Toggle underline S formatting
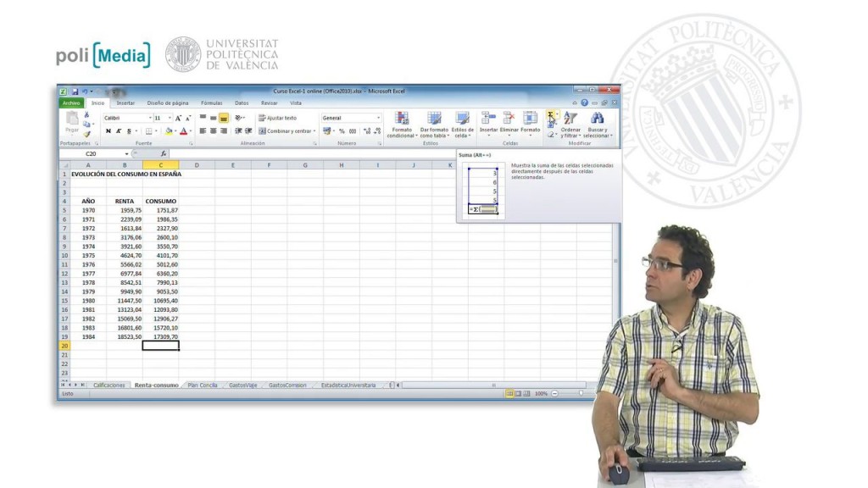Image resolution: width=868 pixels, height=488 pixels. tap(129, 131)
